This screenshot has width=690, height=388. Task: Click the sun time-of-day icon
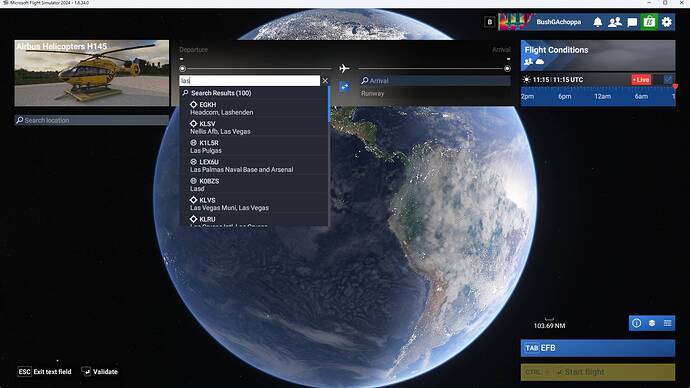click(526, 80)
